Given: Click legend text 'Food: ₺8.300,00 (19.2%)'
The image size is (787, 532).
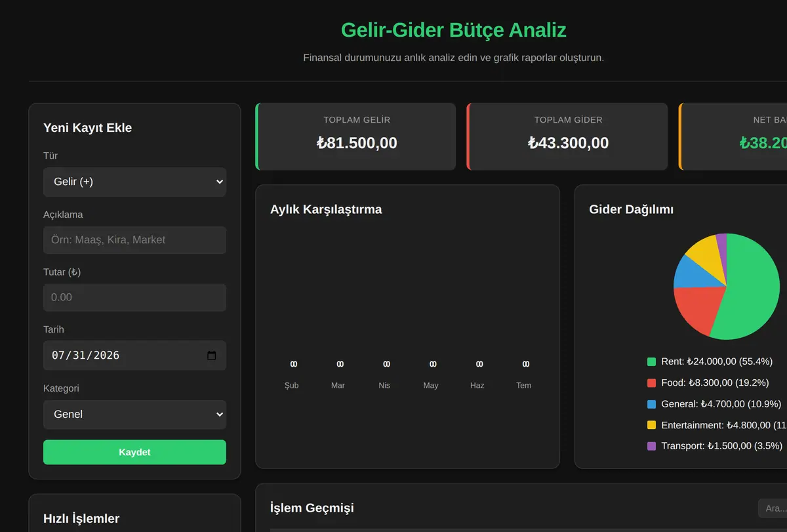Looking at the screenshot, I should (x=715, y=382).
